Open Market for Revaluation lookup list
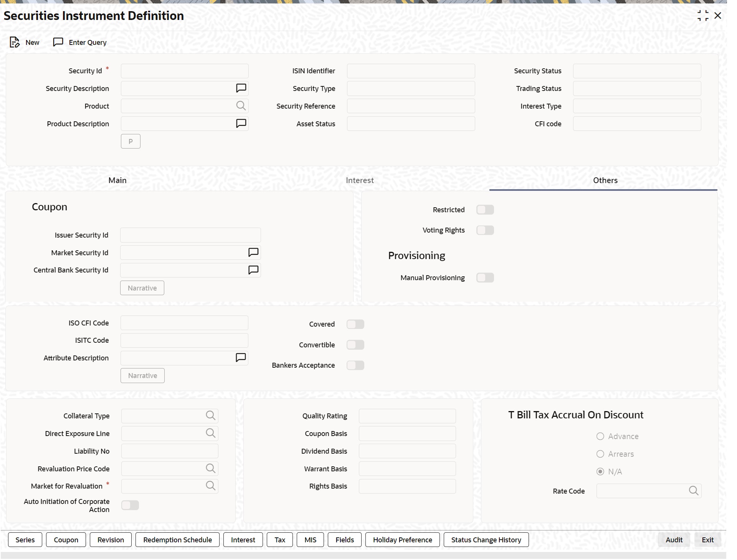This screenshot has width=737, height=560. pos(210,486)
